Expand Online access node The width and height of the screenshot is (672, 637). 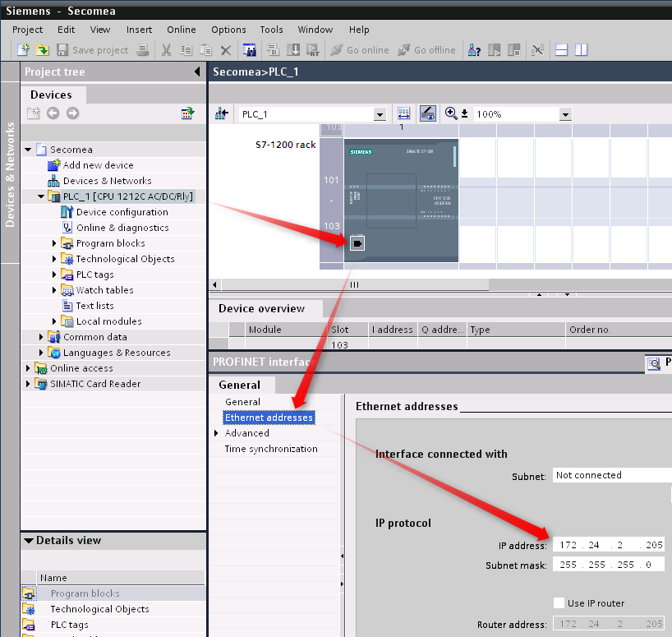(x=28, y=368)
